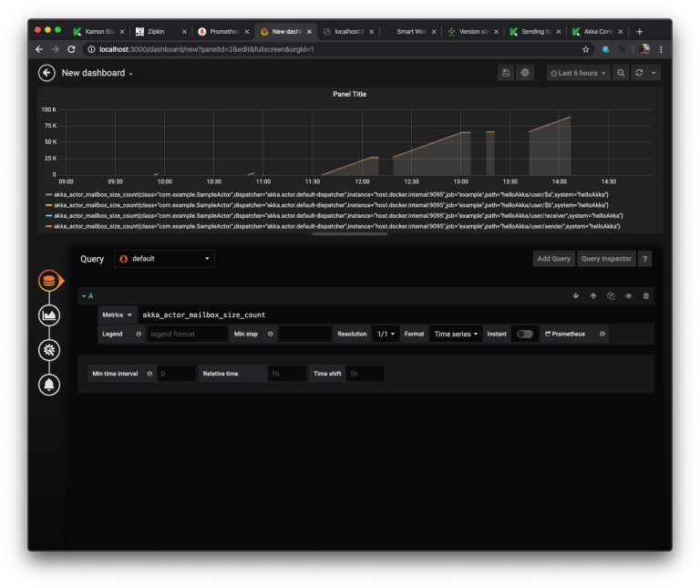Image resolution: width=700 pixels, height=588 pixels.
Task: Open refresh interval dropdown arrow
Action: pos(654,73)
